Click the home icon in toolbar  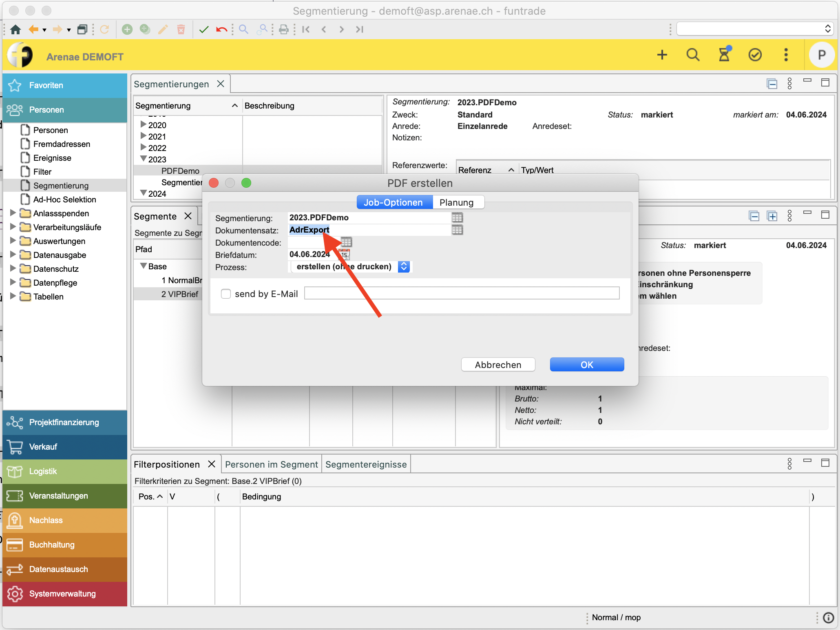click(15, 29)
